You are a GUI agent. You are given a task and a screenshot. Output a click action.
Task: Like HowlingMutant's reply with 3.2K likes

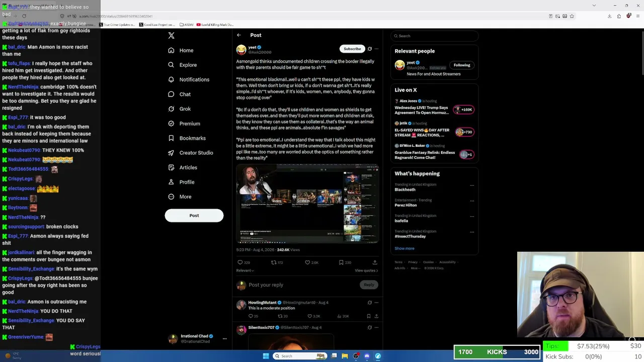313,316
